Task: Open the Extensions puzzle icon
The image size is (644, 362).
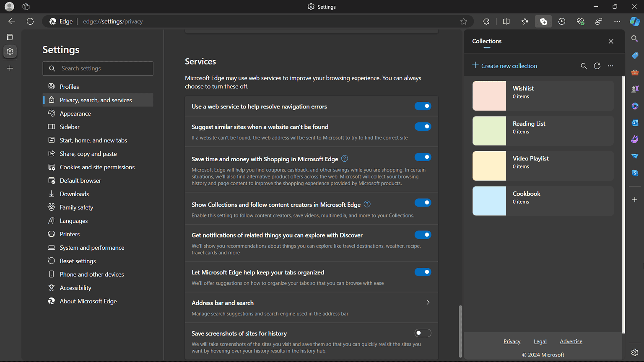Action: [486, 21]
